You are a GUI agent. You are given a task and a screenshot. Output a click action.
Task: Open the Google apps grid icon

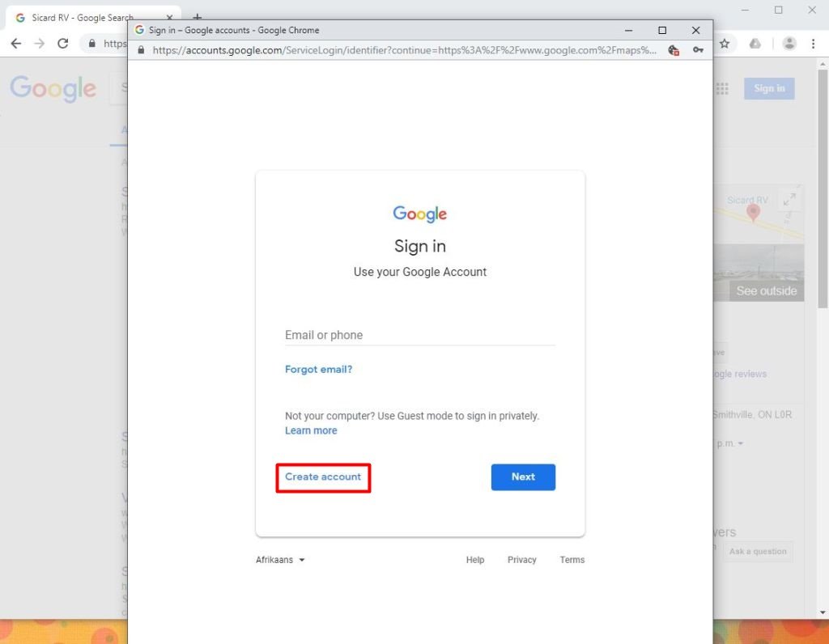click(x=722, y=88)
